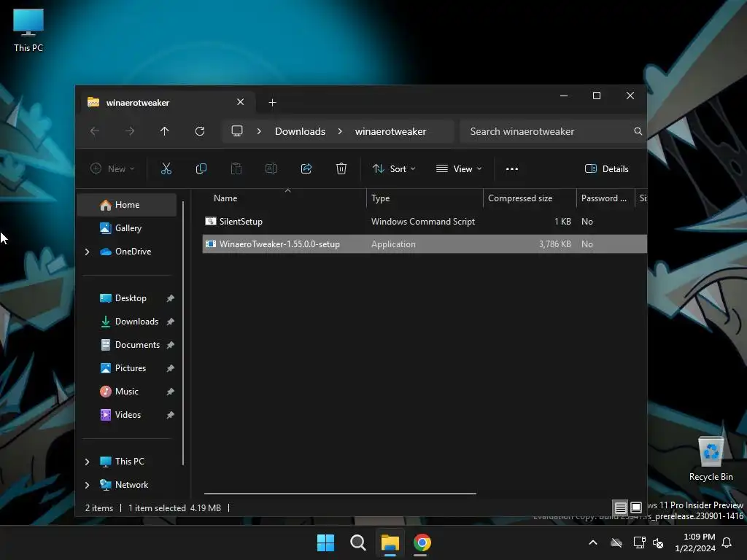The image size is (747, 560).
Task: Sort by Compressed size column
Action: (530, 198)
